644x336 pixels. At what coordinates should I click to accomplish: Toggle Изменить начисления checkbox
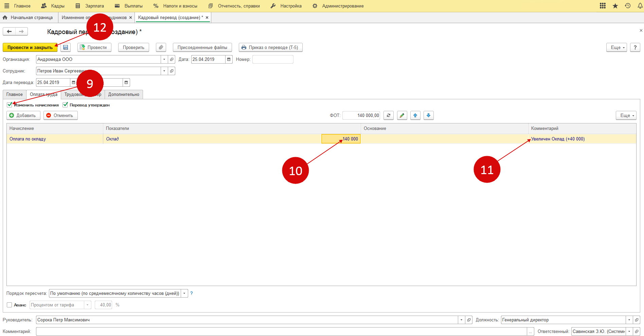[x=10, y=105]
